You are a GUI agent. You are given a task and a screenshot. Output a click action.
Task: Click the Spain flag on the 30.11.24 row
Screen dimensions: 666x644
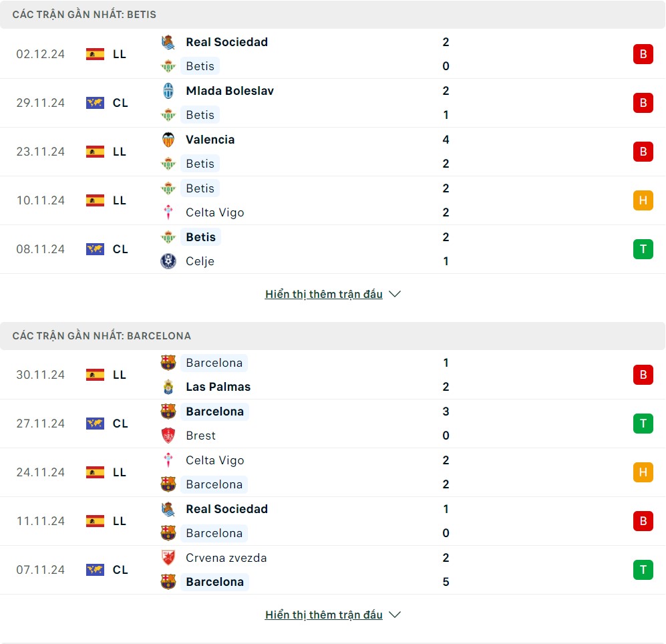95,375
